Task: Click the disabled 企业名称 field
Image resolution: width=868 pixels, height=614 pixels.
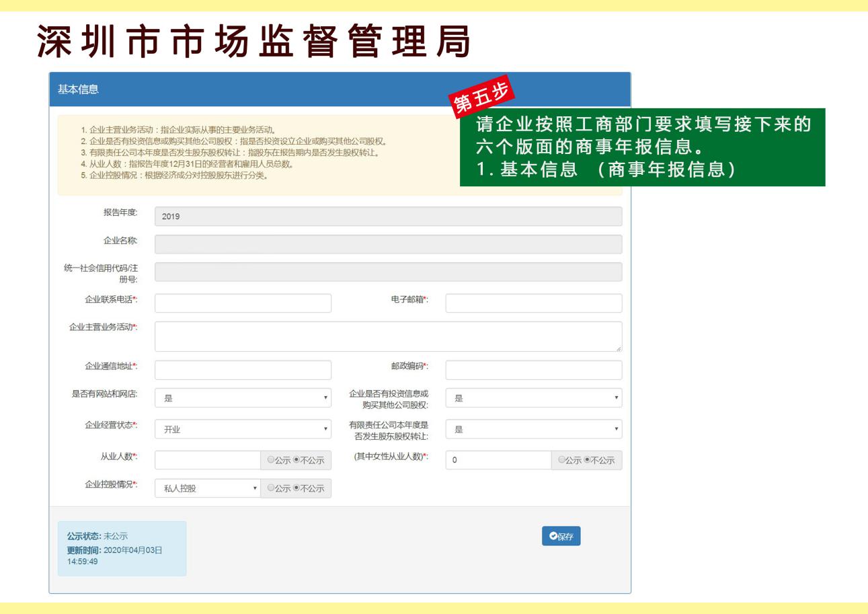Action: [x=389, y=244]
